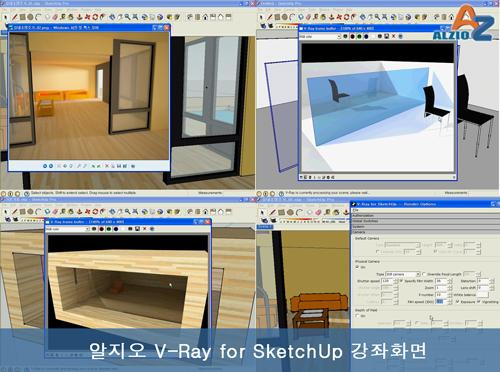Open channel dropdown in bottom-left V-Ray frame buffer

(68, 229)
